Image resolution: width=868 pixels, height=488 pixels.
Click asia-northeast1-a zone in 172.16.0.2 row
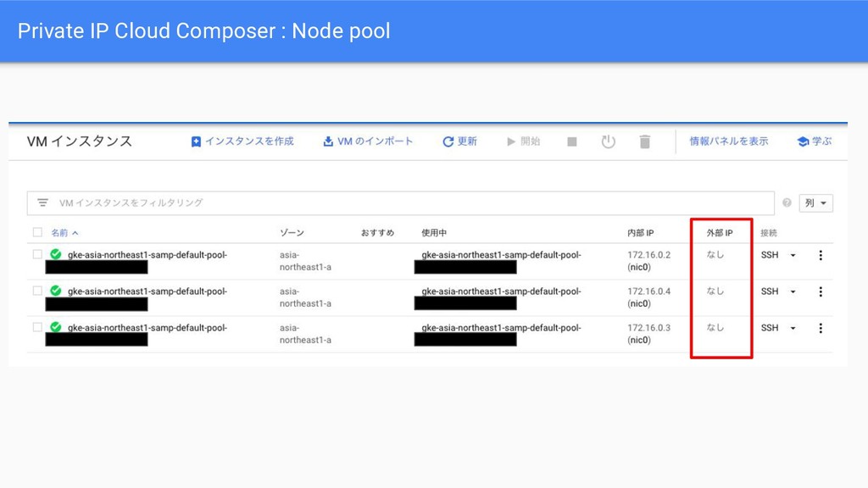point(305,261)
